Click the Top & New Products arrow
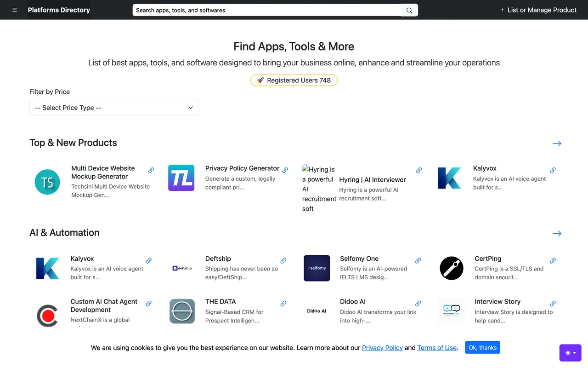588x368 pixels. (557, 144)
